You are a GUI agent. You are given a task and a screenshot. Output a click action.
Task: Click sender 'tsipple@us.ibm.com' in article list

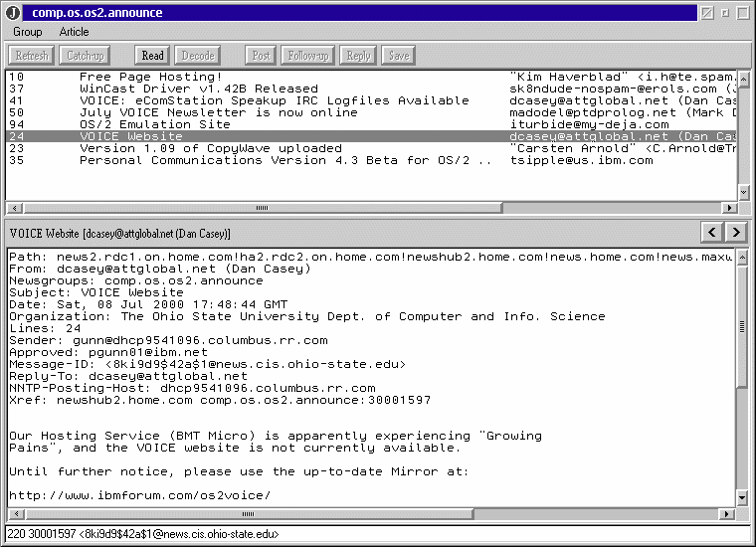tap(582, 160)
